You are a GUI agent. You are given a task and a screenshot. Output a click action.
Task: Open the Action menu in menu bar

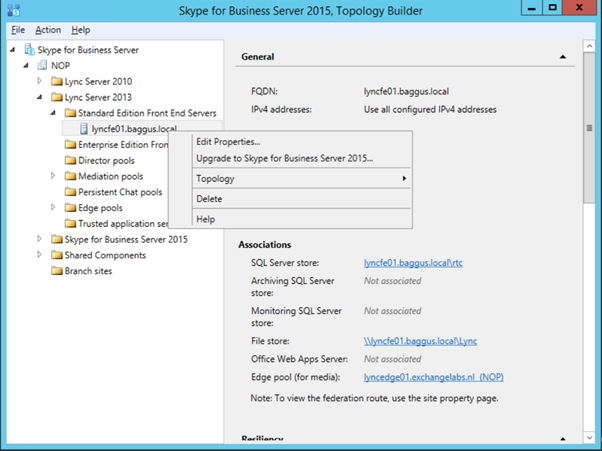(x=48, y=31)
